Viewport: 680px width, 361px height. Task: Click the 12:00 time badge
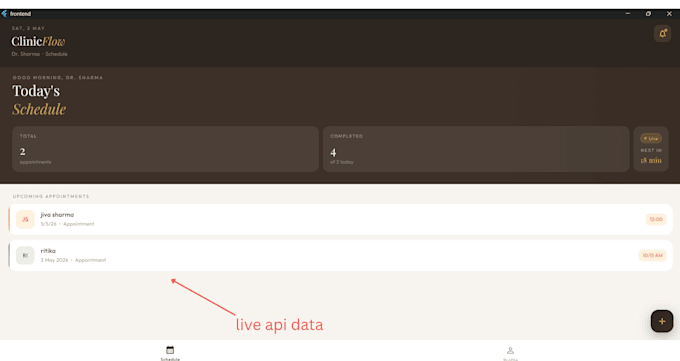click(656, 219)
